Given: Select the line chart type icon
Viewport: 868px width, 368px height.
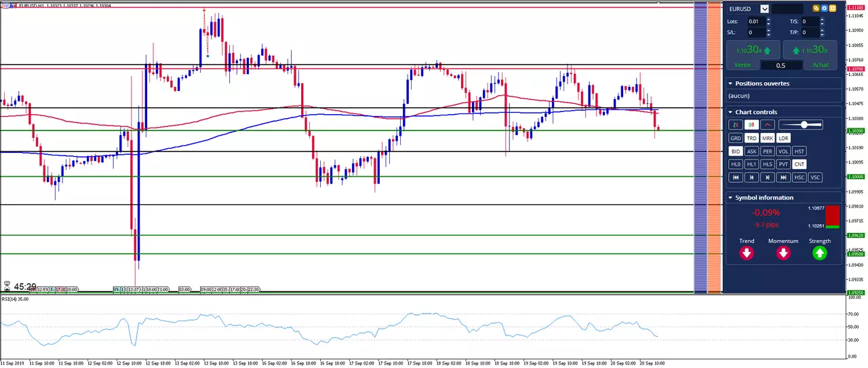Looking at the screenshot, I should [x=768, y=125].
